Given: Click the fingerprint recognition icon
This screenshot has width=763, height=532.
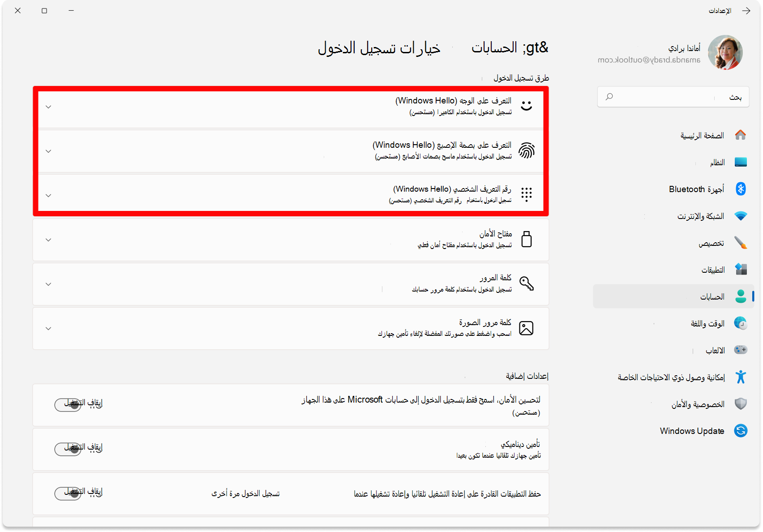Looking at the screenshot, I should [x=527, y=150].
